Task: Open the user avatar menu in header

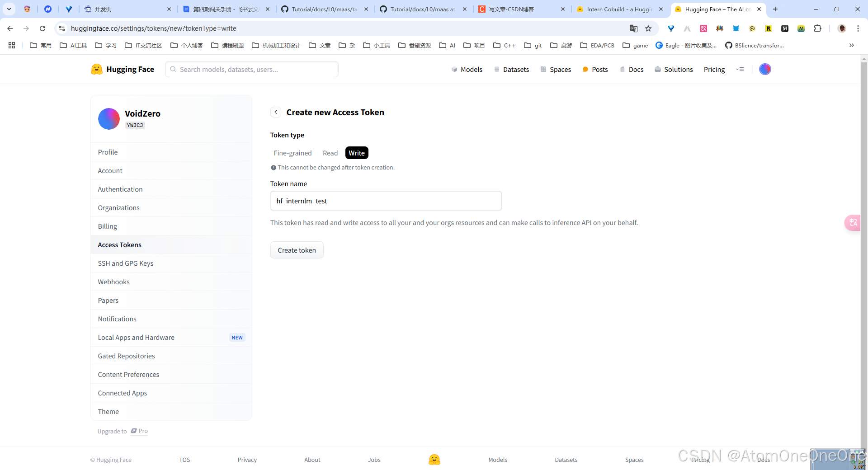Action: click(x=765, y=69)
